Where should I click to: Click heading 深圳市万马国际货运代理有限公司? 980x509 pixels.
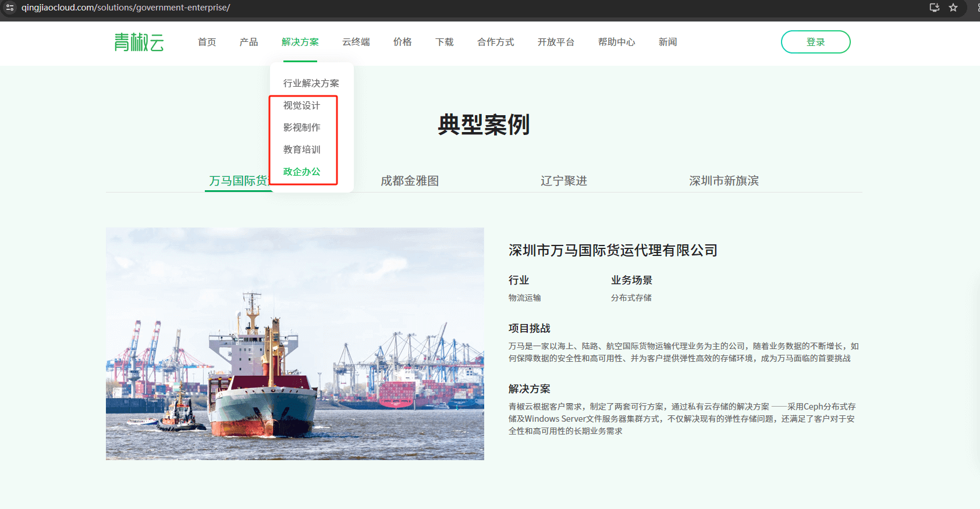click(613, 250)
